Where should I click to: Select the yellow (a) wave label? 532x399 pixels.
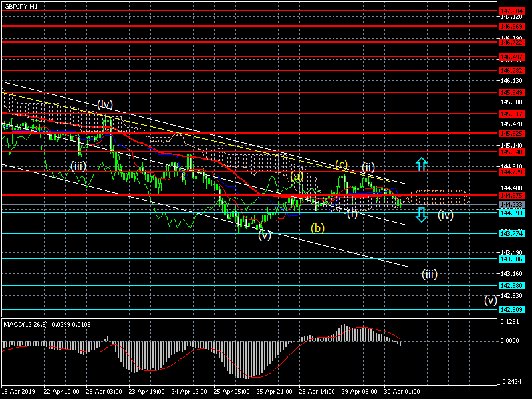tap(297, 176)
